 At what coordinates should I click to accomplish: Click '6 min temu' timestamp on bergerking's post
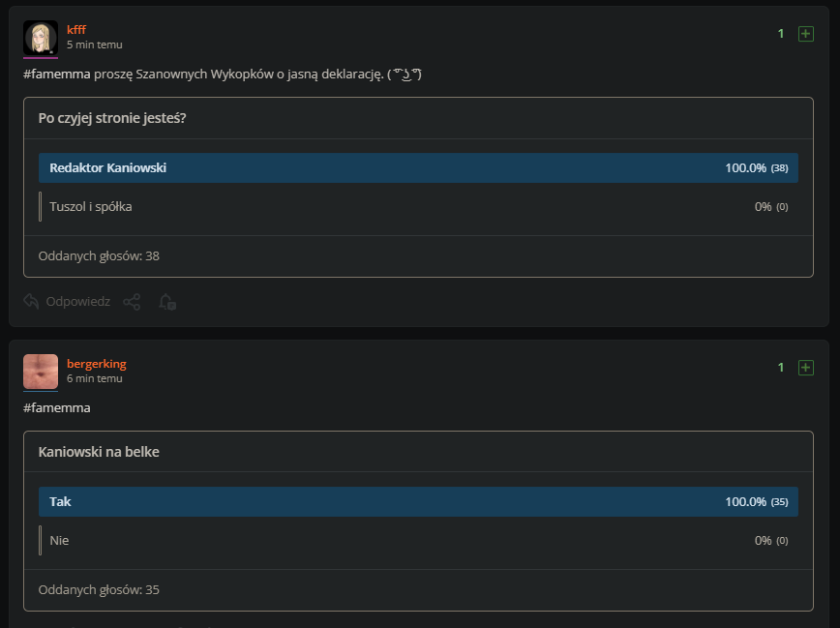(95, 378)
